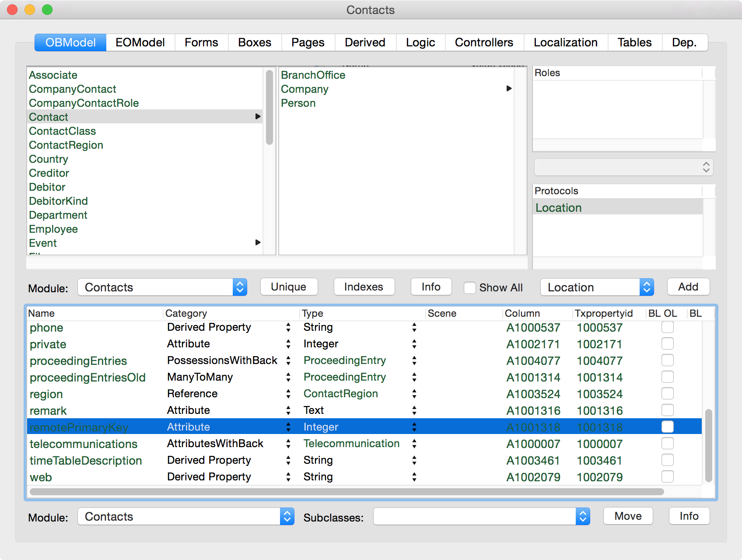Open the Location protocol dropdown
The height and width of the screenshot is (560, 742).
click(597, 287)
